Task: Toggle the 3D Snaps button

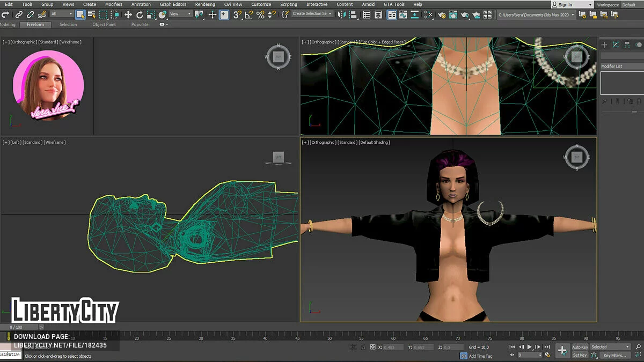Action: (237, 14)
